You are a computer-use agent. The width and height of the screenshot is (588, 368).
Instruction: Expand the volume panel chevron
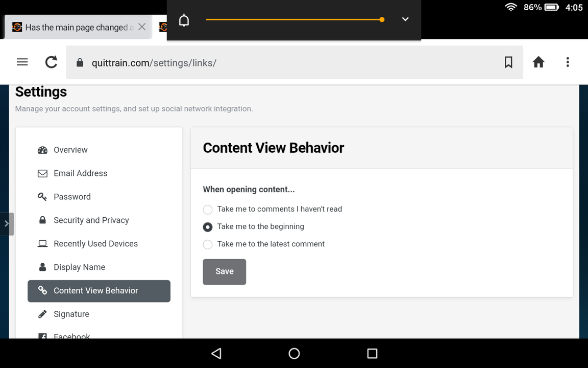(405, 19)
